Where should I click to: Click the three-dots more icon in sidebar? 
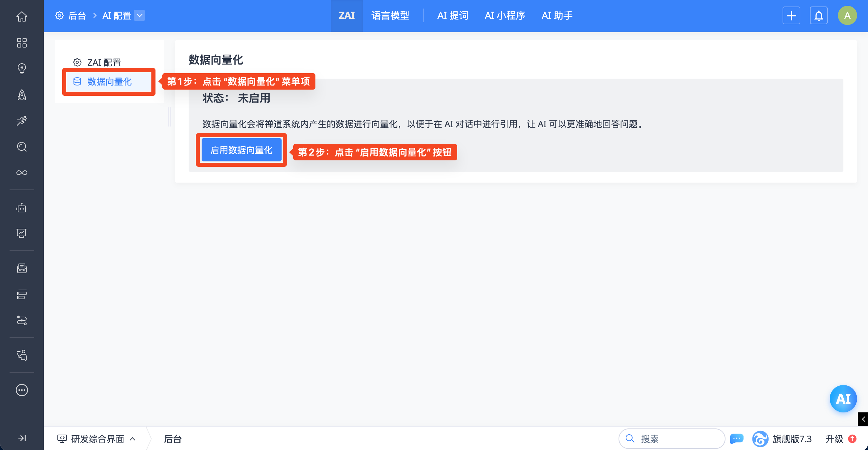(x=22, y=390)
